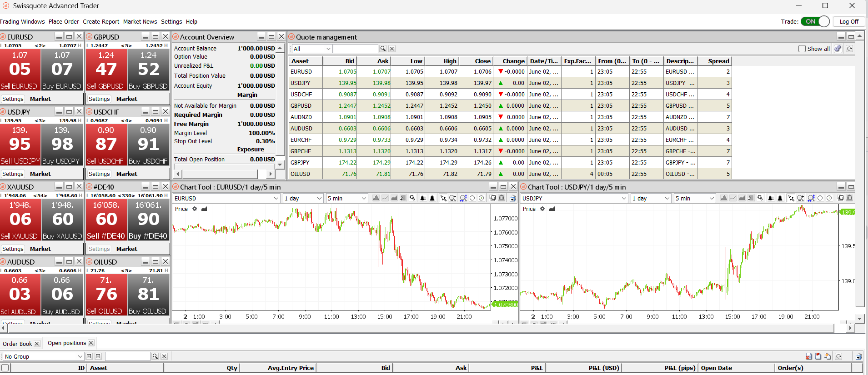Viewport: 868px width, 375px height.
Task: Open the 1 day range dropdown in EURUSD chart
Action: [303, 198]
